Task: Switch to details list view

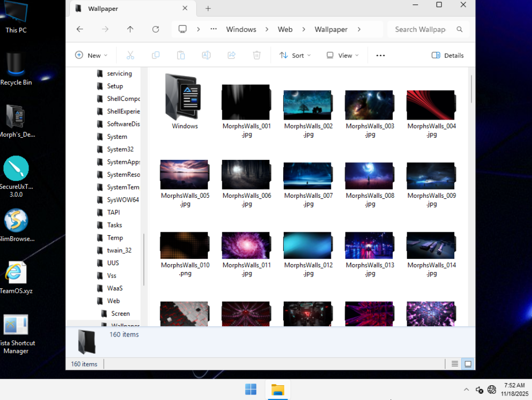Action: tap(455, 364)
